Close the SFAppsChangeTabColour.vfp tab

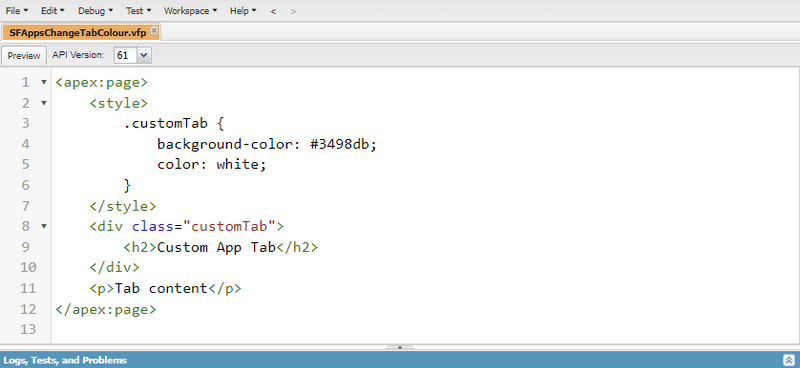[x=154, y=31]
